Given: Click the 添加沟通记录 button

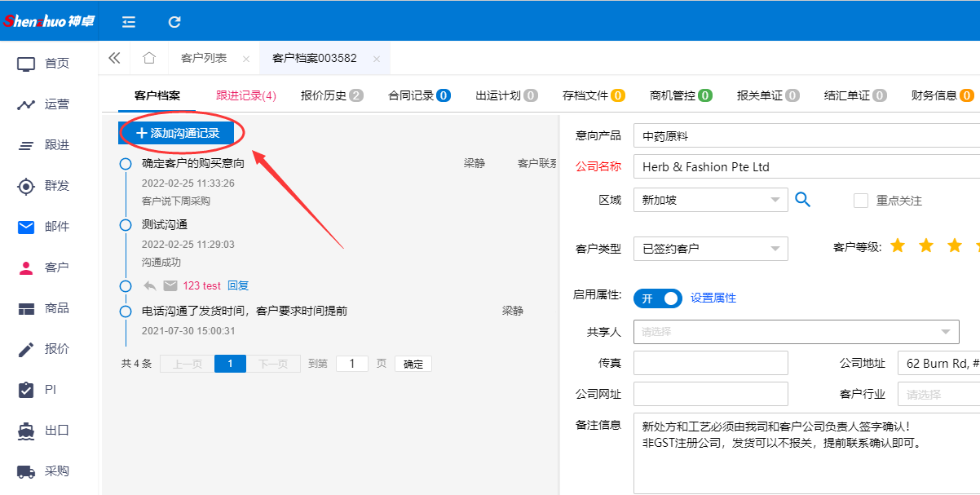Looking at the screenshot, I should [x=177, y=133].
